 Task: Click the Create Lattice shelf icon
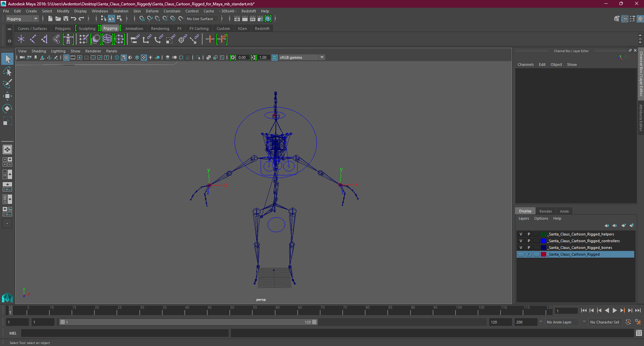(108, 39)
